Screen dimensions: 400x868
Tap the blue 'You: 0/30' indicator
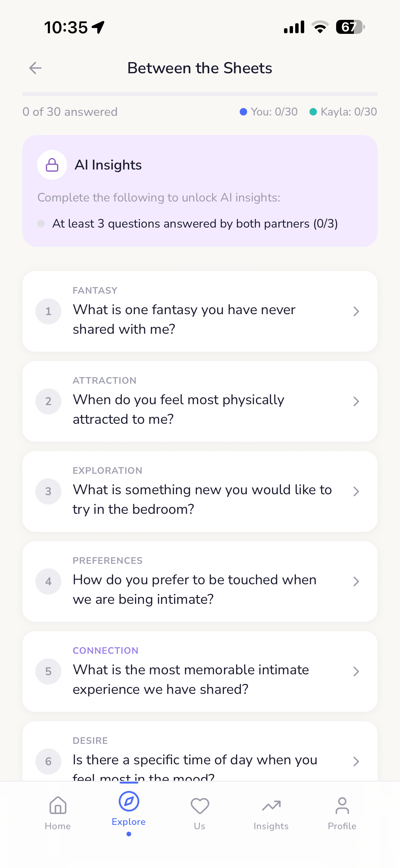point(269,112)
